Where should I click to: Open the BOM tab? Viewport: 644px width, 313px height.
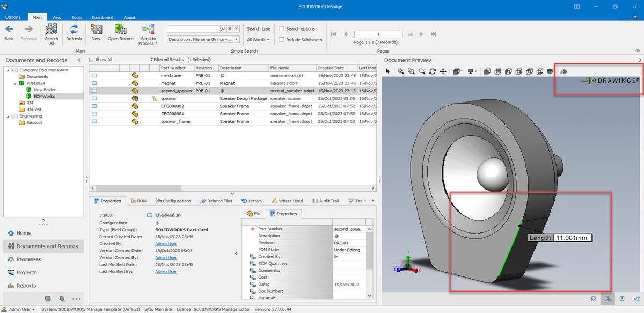138,201
